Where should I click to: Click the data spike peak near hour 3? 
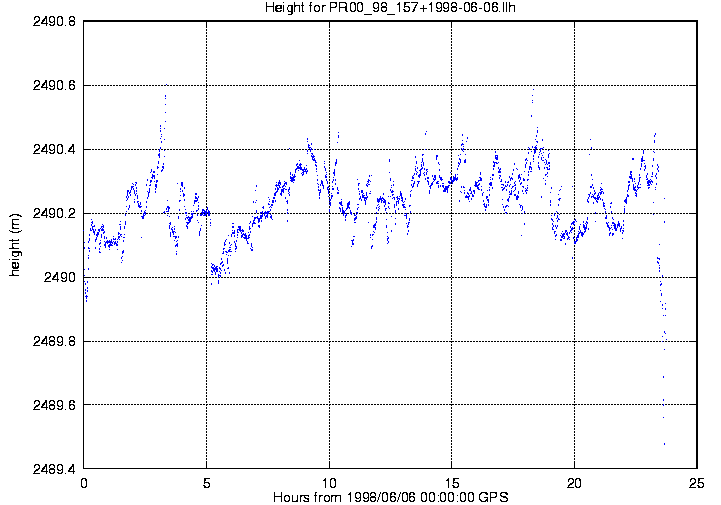[165, 96]
